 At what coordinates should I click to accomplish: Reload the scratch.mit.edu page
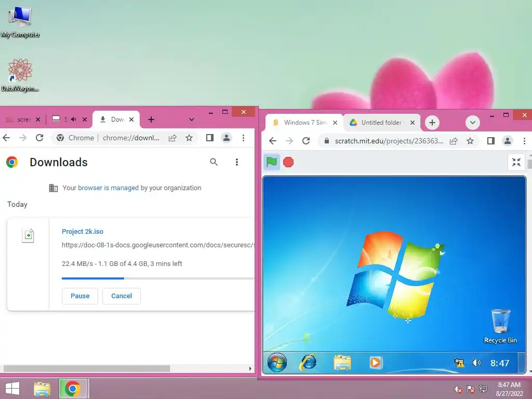pyautogui.click(x=306, y=141)
